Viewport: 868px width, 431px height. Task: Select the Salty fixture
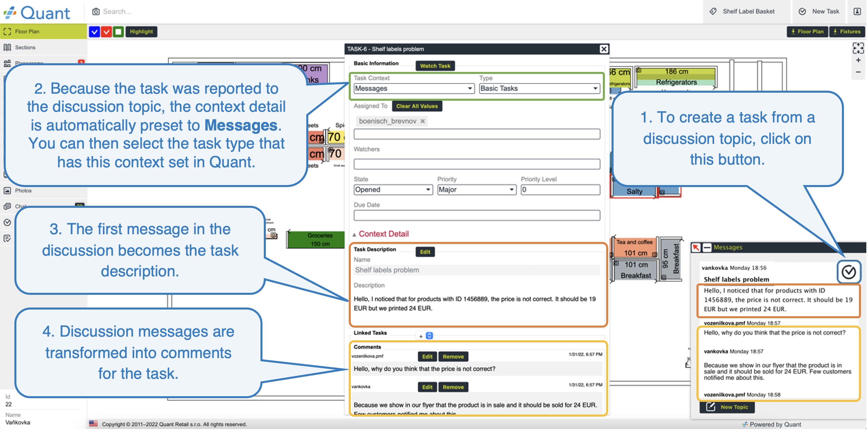point(636,191)
